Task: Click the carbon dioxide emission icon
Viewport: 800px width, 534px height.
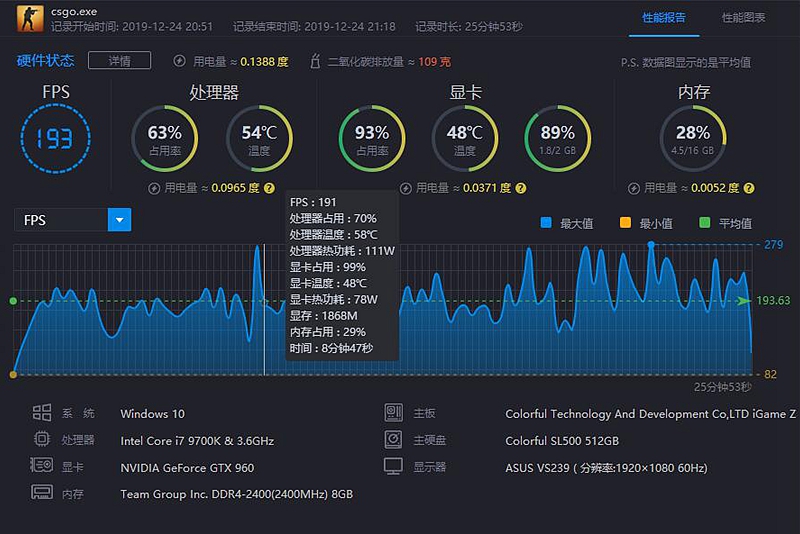Action: click(x=315, y=61)
